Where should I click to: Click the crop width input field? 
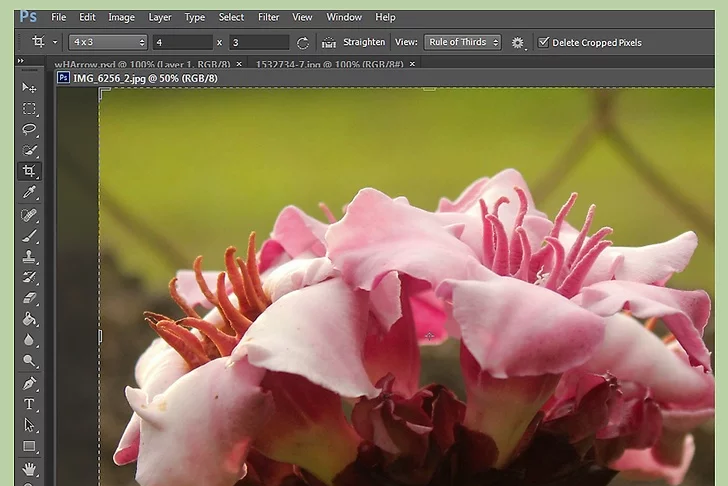click(x=182, y=42)
